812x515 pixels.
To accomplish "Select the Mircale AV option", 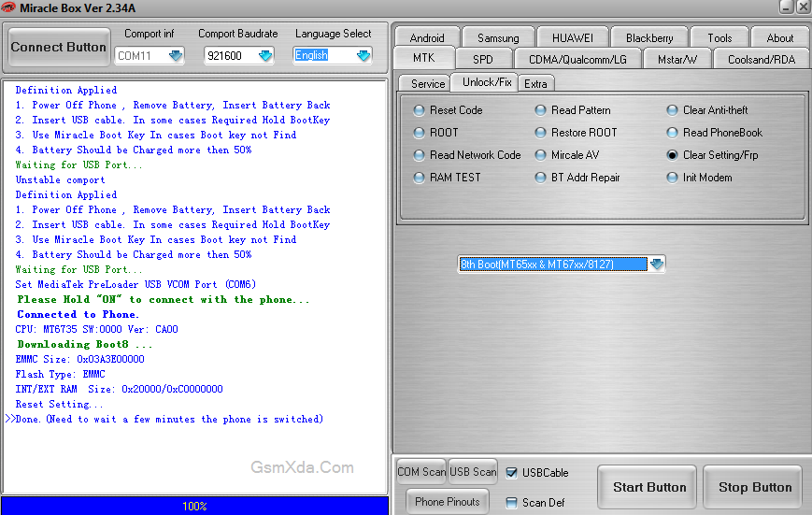I will [541, 155].
